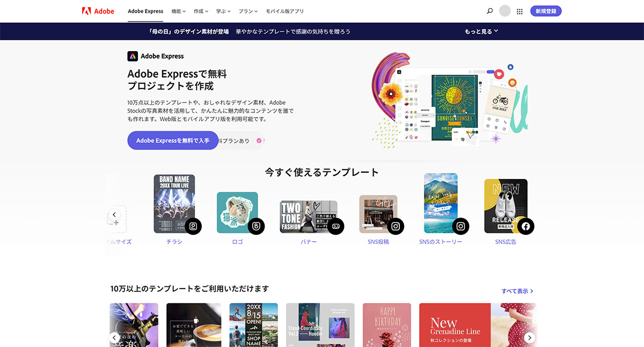Select the Adobe Express nav tab

point(145,11)
